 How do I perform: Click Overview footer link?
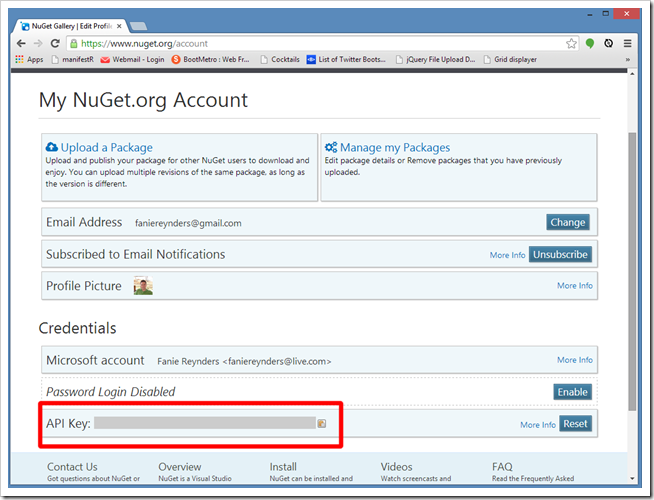coord(180,467)
